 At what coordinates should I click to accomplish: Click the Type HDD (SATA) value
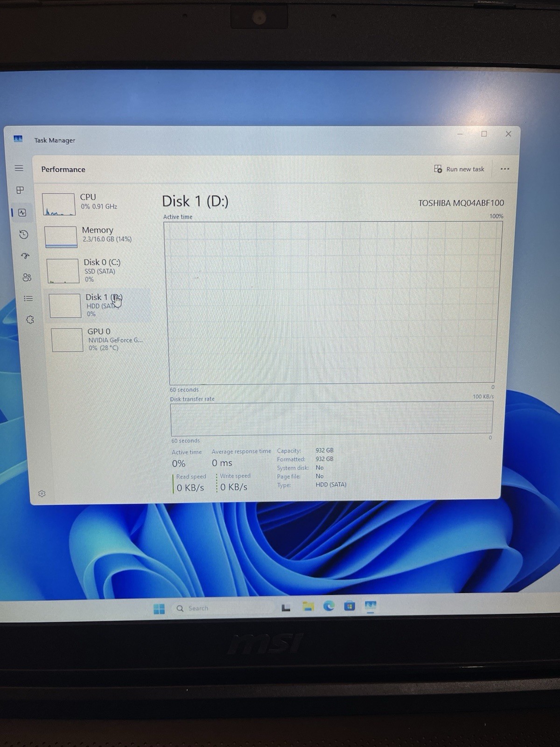pos(331,485)
